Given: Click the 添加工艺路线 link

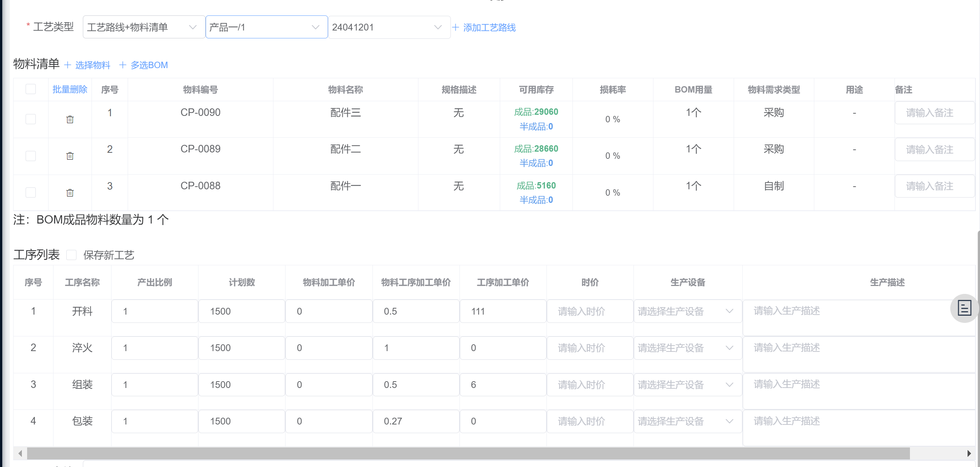Looking at the screenshot, I should pos(489,27).
